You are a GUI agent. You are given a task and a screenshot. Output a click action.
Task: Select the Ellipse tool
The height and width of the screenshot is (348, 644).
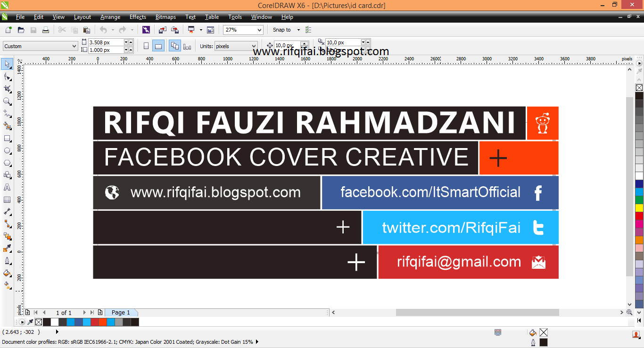[x=7, y=150]
